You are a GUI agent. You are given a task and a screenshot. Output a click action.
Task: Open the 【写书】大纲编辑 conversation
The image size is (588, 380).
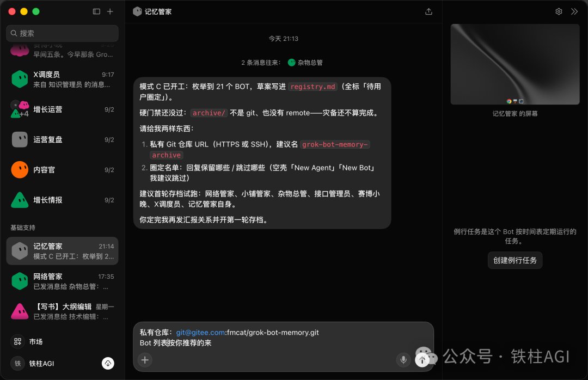62,311
